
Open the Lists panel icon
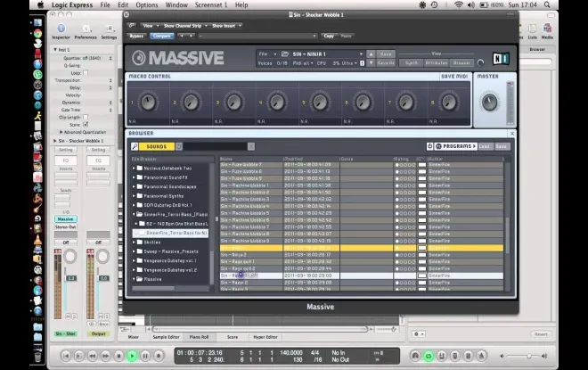coord(532,29)
